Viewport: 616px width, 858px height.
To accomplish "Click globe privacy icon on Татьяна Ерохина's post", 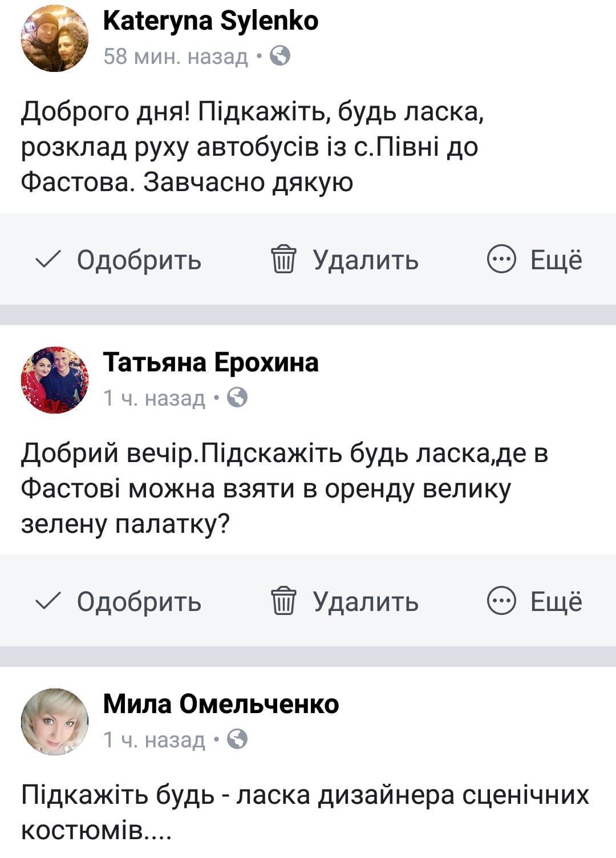I will (237, 398).
